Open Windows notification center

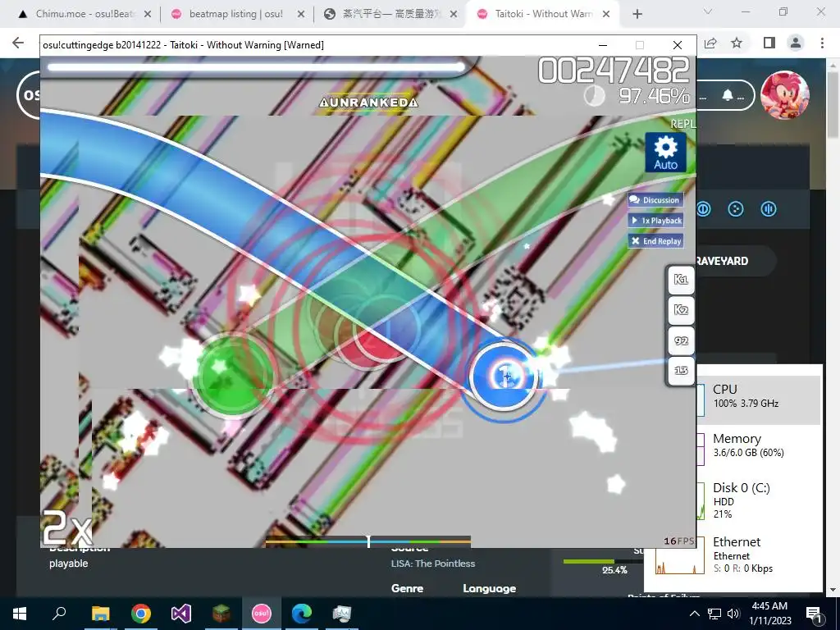[814, 614]
